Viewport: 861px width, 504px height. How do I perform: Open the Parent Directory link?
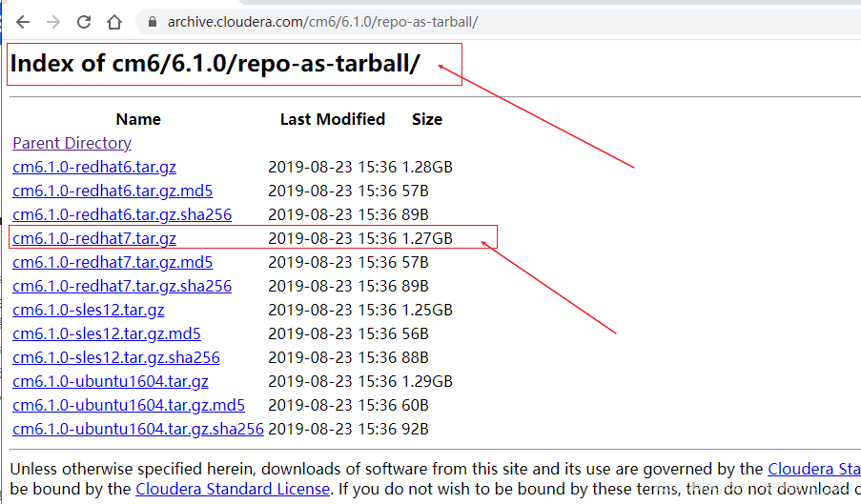click(72, 143)
